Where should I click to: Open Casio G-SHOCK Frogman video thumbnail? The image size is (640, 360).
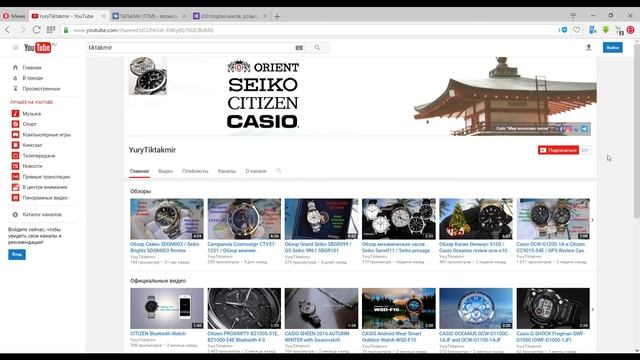coord(553,308)
